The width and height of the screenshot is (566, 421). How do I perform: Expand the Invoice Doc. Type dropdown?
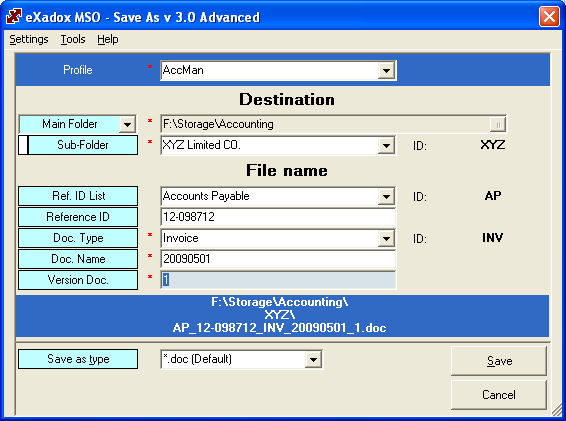(x=386, y=238)
